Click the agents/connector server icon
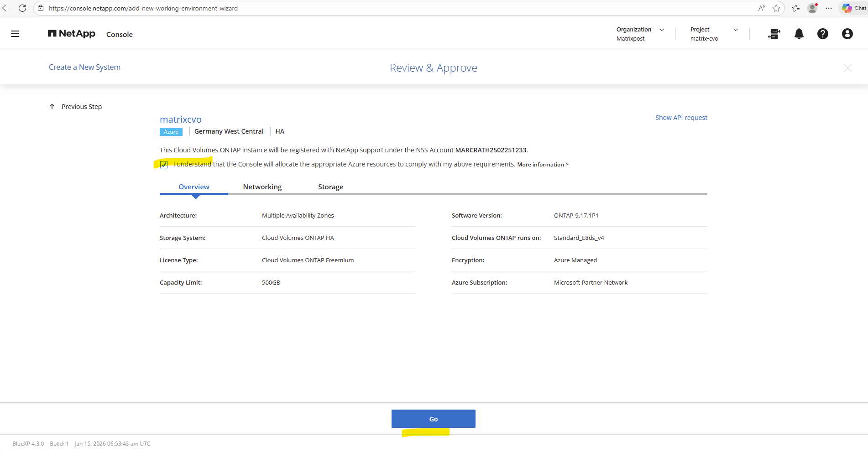The height and width of the screenshot is (452, 868). point(774,34)
